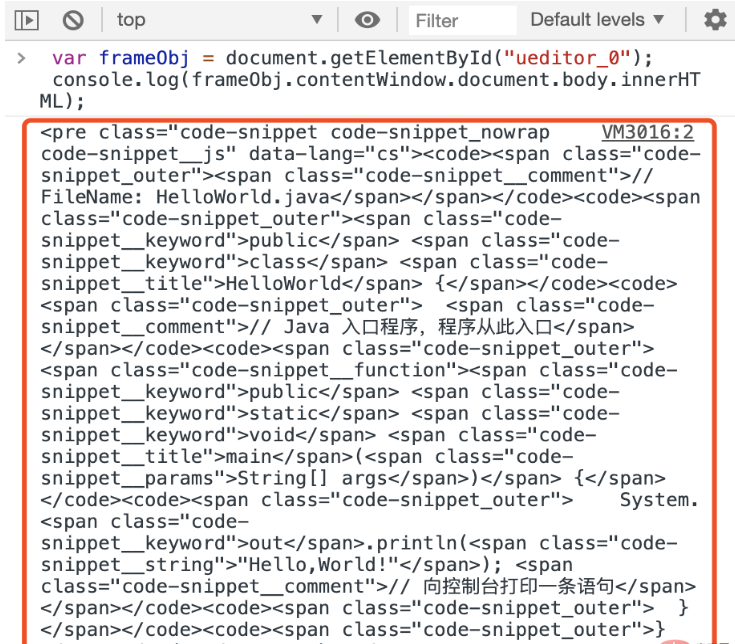Expand the Default levels dropdown
Screen dimensions: 735x644
point(597,19)
